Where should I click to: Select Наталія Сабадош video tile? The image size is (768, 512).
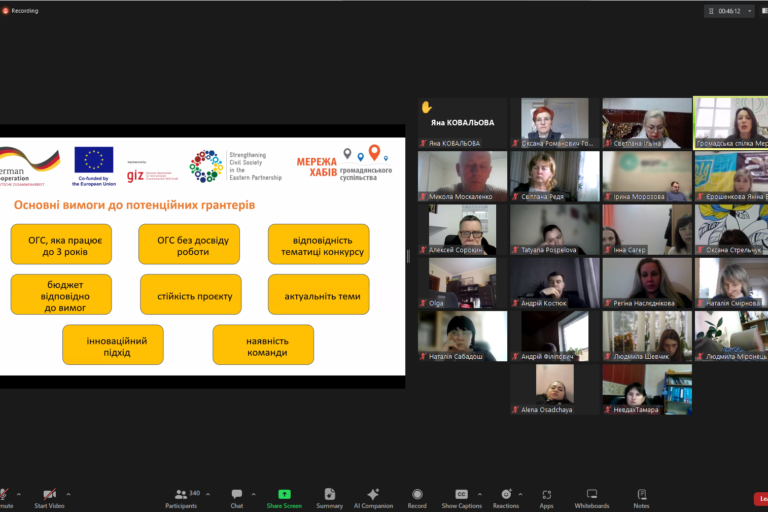[462, 336]
